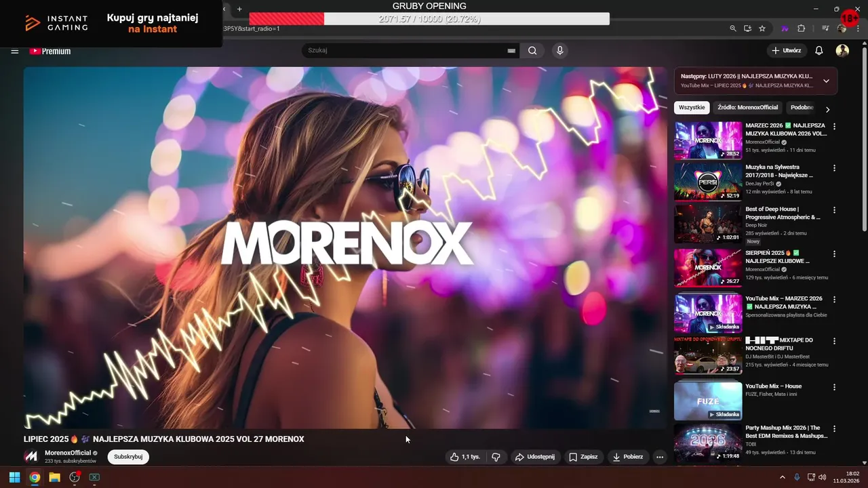This screenshot has width=868, height=488.
Task: Open File Explorer from taskbar
Action: click(54, 477)
